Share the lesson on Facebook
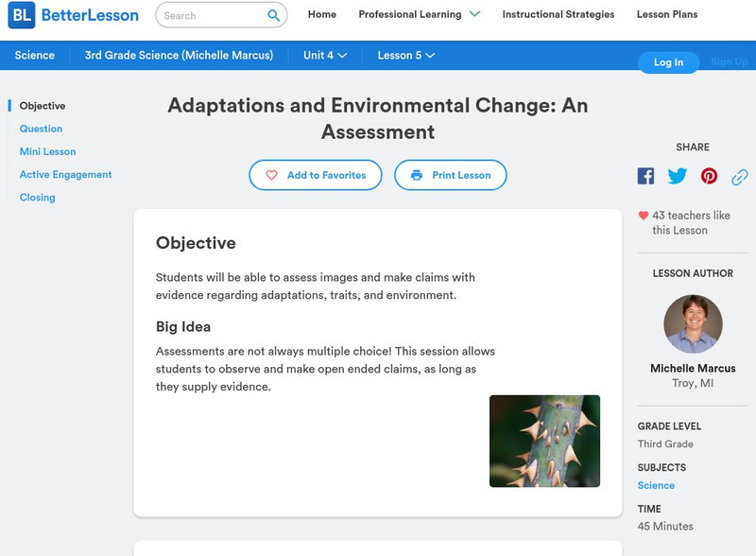This screenshot has width=756, height=556. click(x=645, y=175)
